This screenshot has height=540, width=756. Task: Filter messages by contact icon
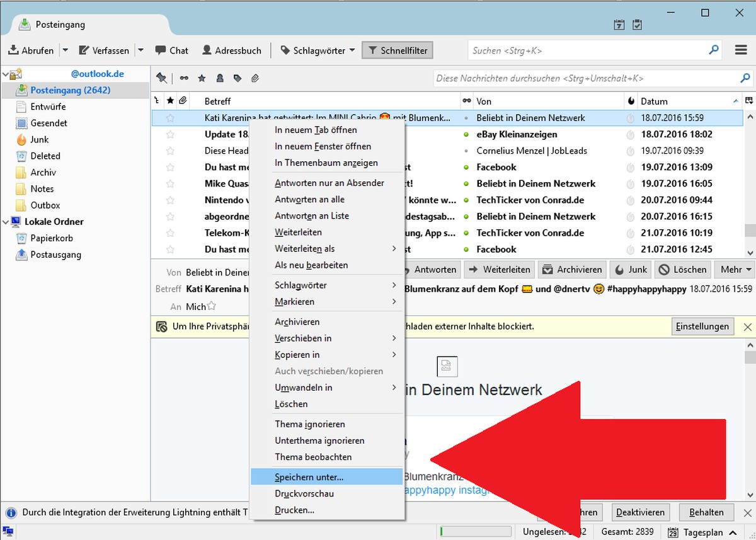[x=220, y=79]
